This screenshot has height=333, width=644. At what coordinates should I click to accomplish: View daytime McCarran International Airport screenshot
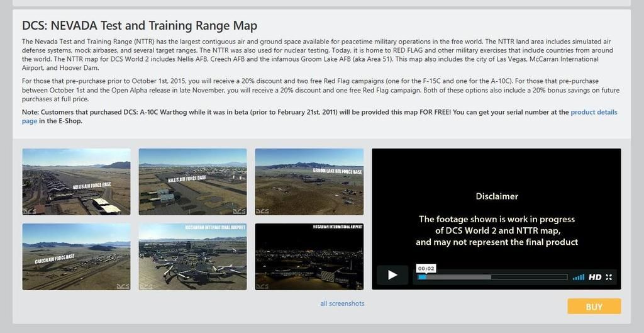[x=192, y=257]
